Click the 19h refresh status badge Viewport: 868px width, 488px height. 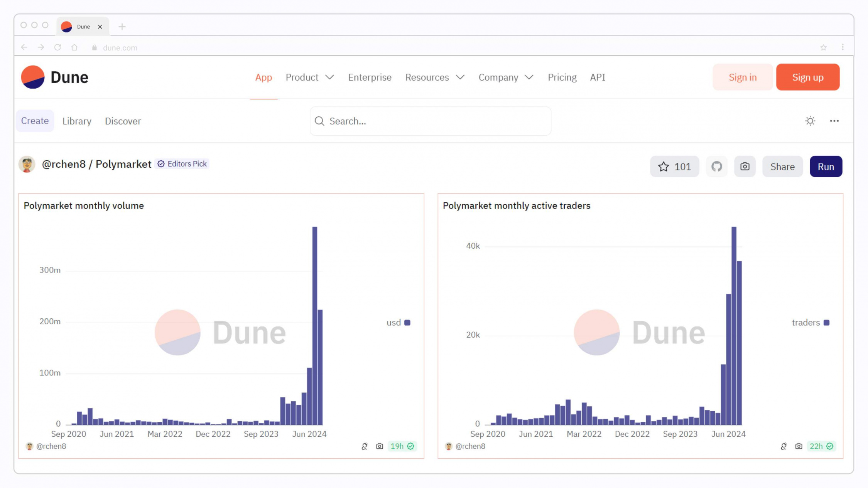coord(402,446)
